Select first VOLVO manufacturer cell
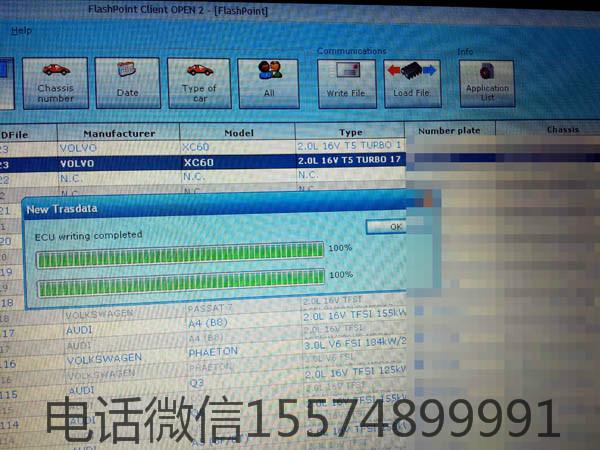Image resolution: width=600 pixels, height=450 pixels. pyautogui.click(x=78, y=148)
